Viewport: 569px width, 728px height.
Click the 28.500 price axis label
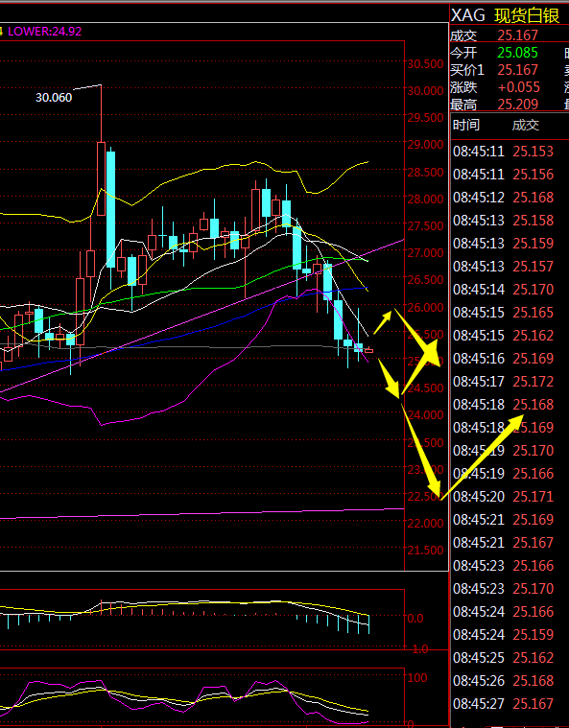coord(425,173)
